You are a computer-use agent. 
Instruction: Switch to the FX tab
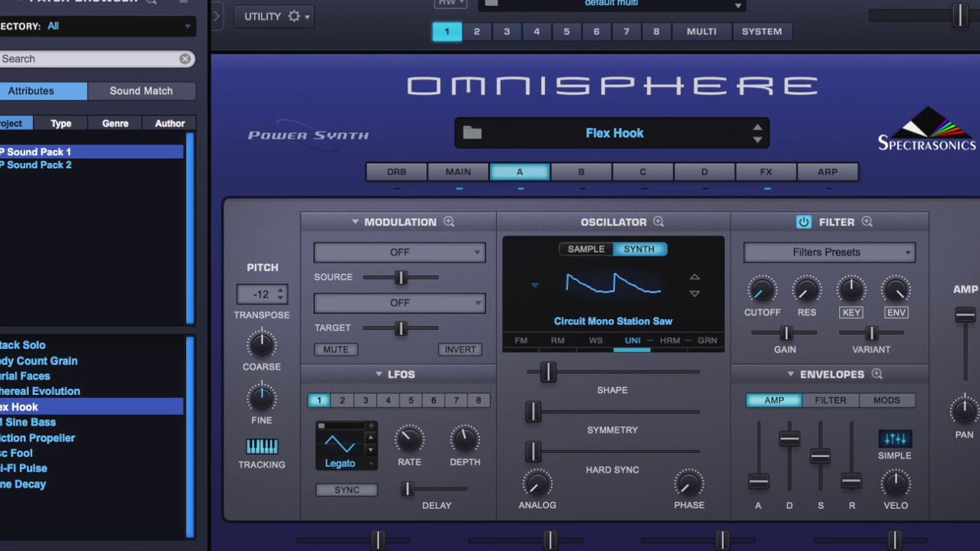(x=766, y=172)
